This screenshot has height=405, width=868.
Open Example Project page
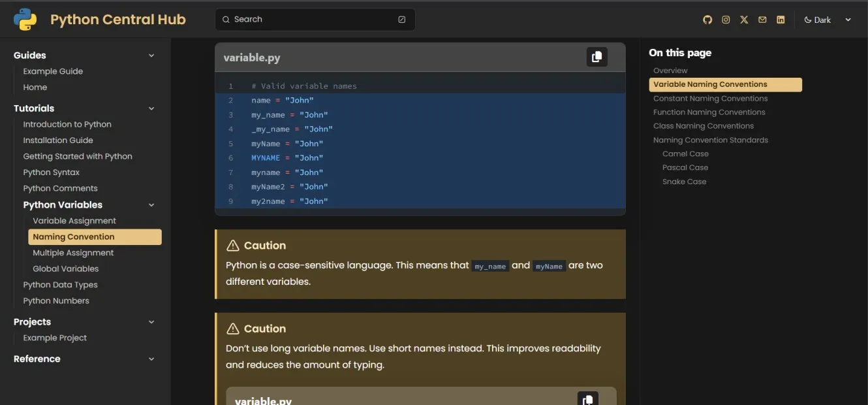(55, 338)
